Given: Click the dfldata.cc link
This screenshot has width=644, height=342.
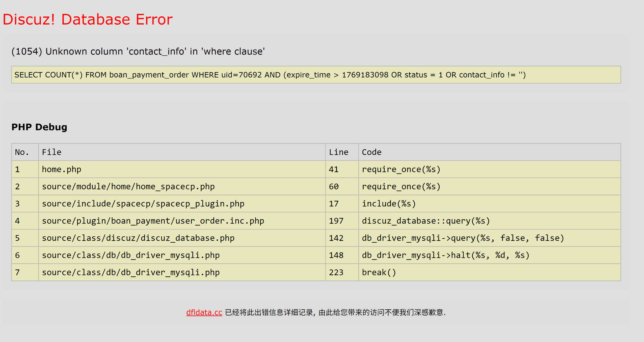Looking at the screenshot, I should pyautogui.click(x=204, y=312).
